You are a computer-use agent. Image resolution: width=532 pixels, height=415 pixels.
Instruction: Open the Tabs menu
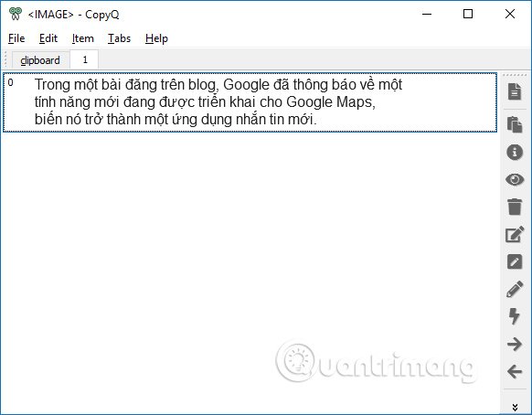pos(119,38)
